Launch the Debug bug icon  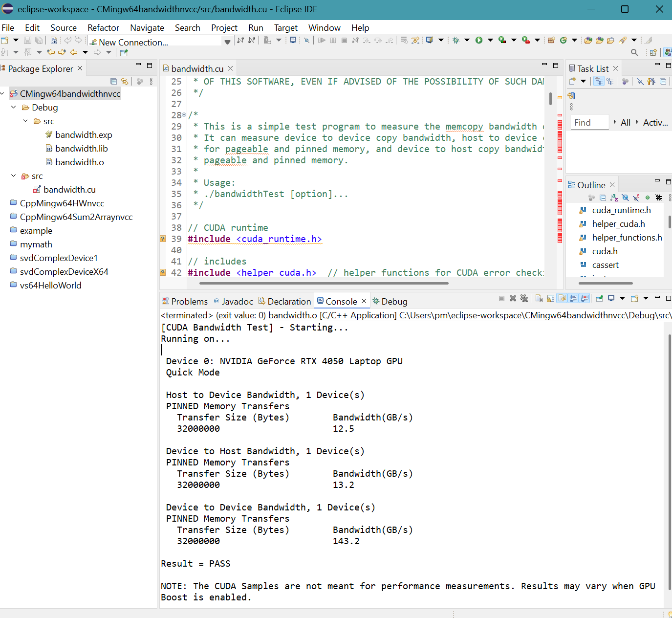coord(455,40)
